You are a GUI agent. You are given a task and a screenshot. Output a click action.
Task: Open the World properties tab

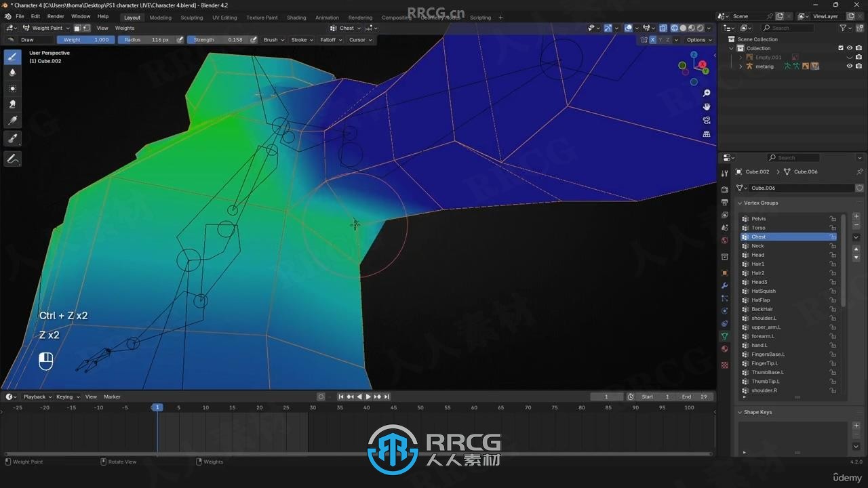tap(724, 241)
